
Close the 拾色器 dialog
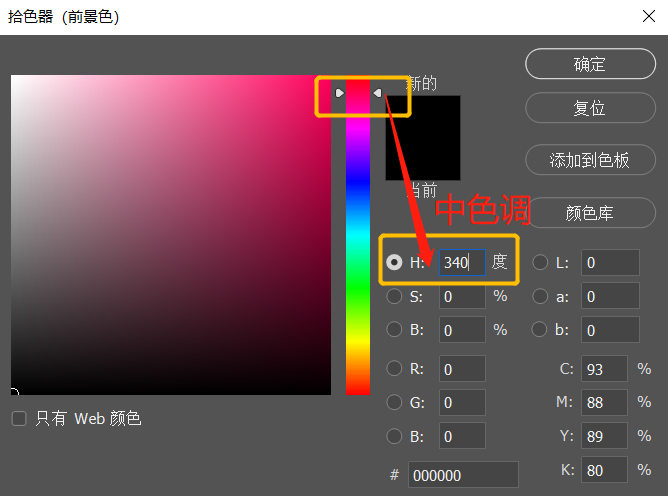(648, 17)
